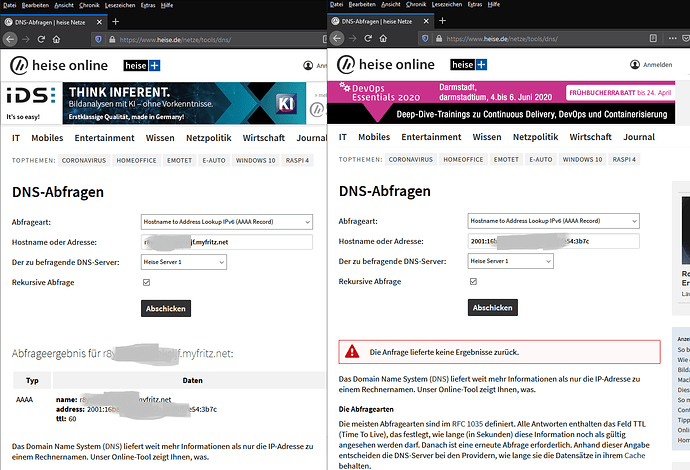Viewport: 690px width, 470px height.
Task: Open Mobiles section in left window
Action: 47,138
